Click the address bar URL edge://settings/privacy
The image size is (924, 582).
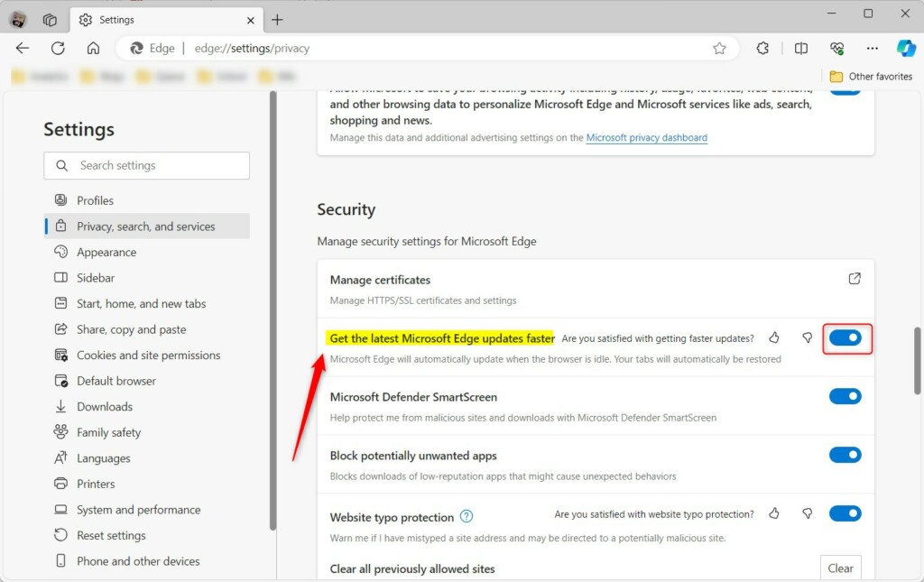pyautogui.click(x=252, y=49)
